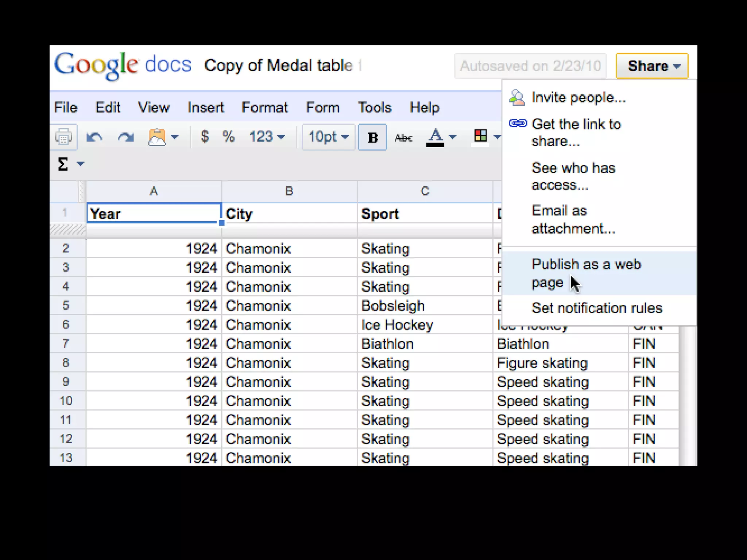Open the background color grid swatch
Screen dimensions: 747x560
coord(480,136)
